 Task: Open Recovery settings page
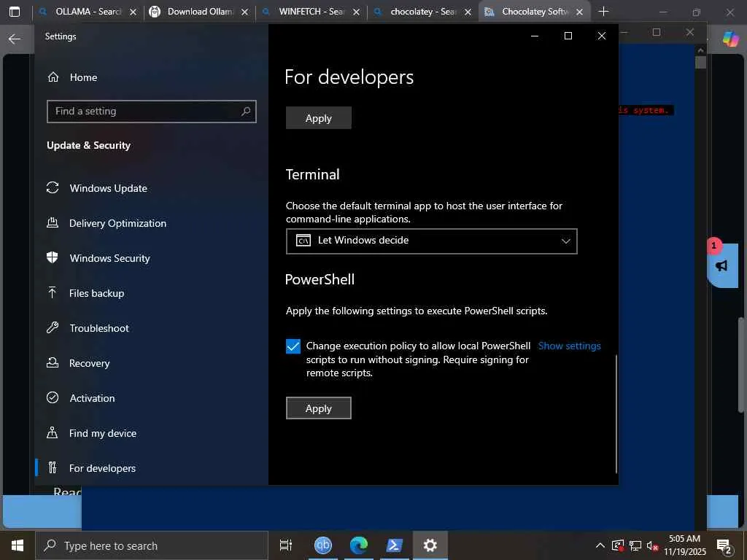coord(90,363)
